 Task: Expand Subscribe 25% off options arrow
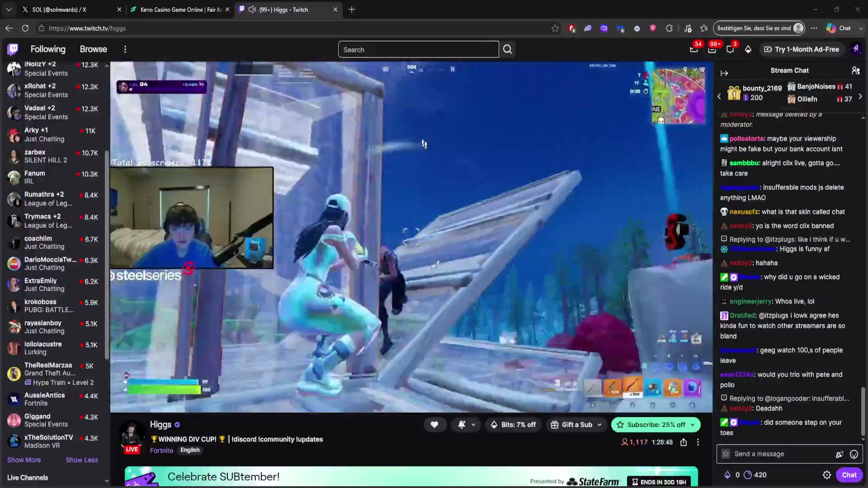pos(693,425)
